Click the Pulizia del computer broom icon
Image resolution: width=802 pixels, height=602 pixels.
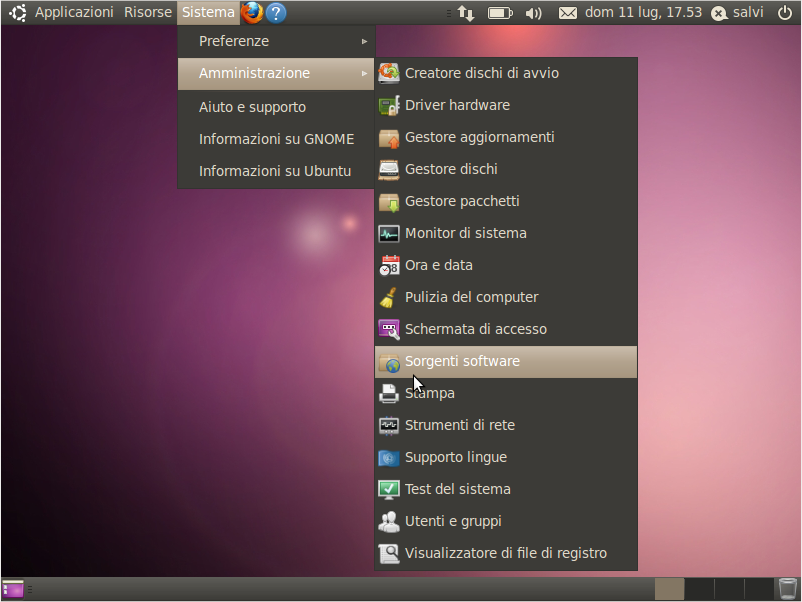pyautogui.click(x=389, y=297)
